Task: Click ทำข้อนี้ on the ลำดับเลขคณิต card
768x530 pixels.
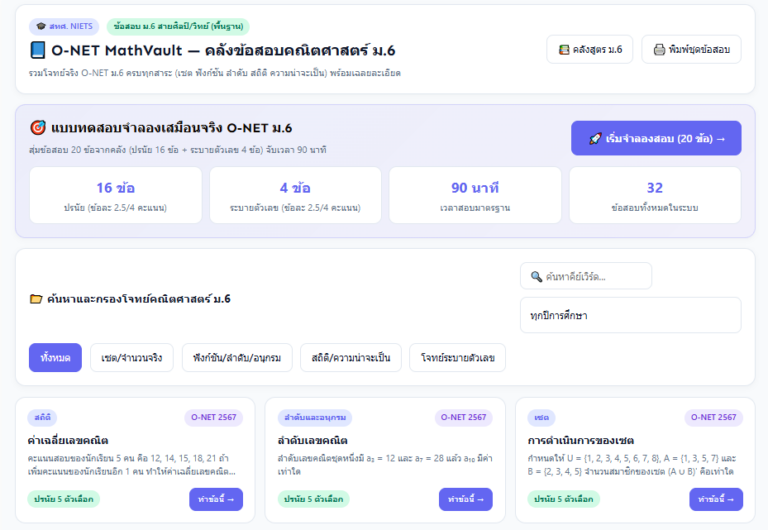Action: (x=466, y=499)
